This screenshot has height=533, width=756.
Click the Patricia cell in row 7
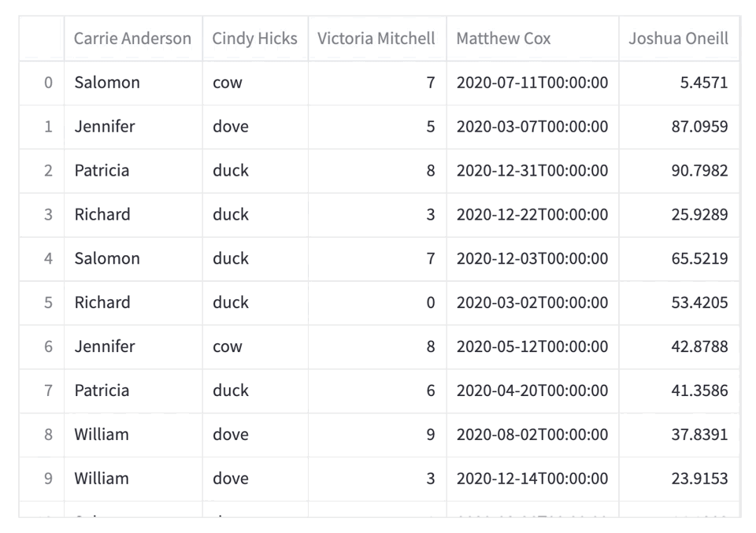(x=133, y=390)
